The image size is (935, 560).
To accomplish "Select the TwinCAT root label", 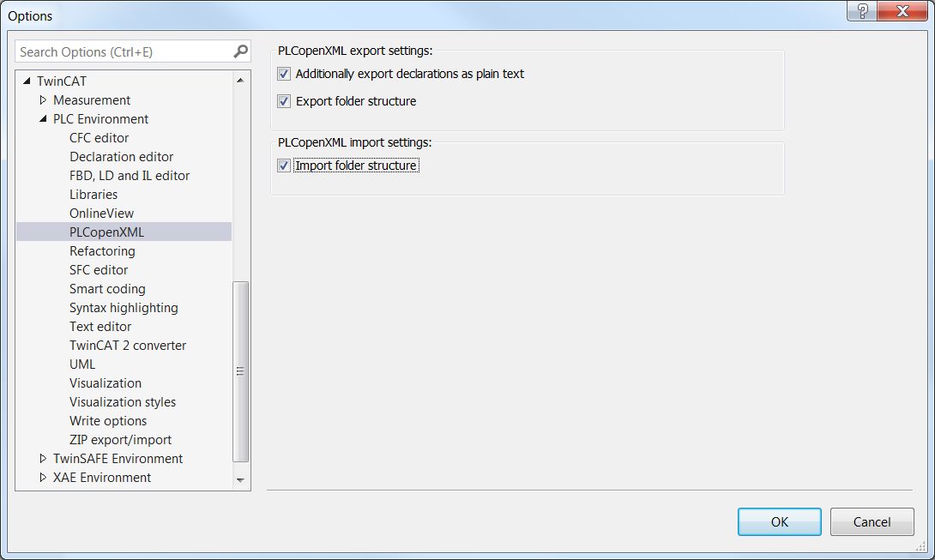I will click(62, 81).
